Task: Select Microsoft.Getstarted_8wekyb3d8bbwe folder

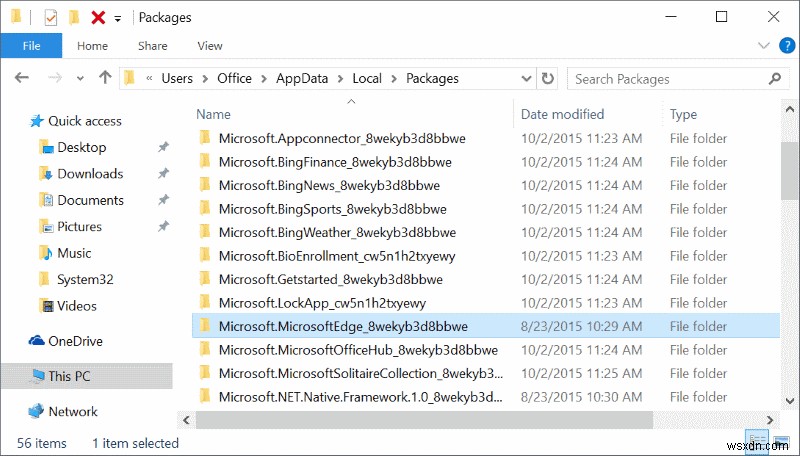Action: click(x=331, y=280)
